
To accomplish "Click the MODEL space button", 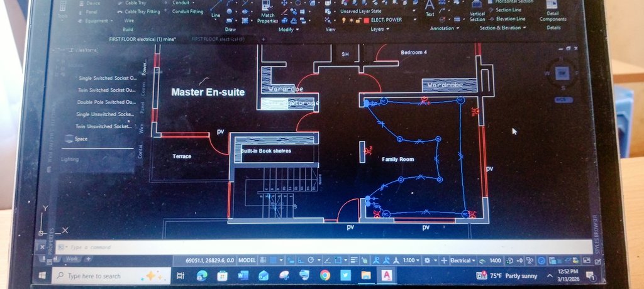I will pyautogui.click(x=247, y=260).
